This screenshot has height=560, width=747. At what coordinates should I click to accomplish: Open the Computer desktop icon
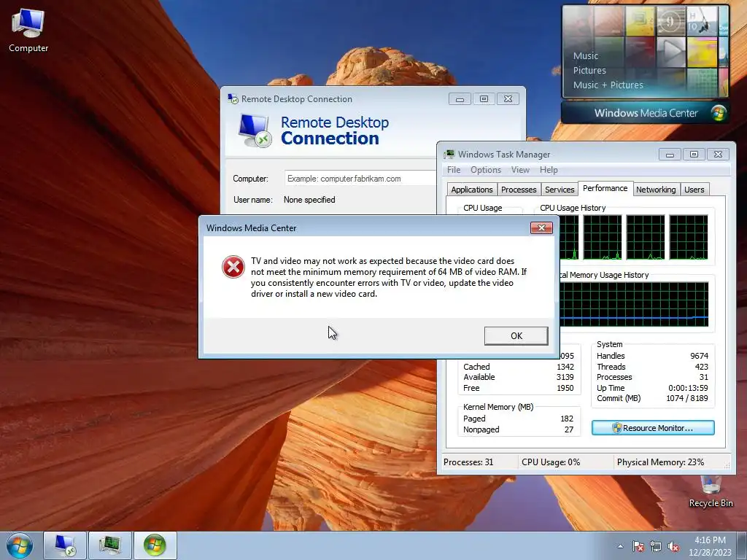pos(28,29)
